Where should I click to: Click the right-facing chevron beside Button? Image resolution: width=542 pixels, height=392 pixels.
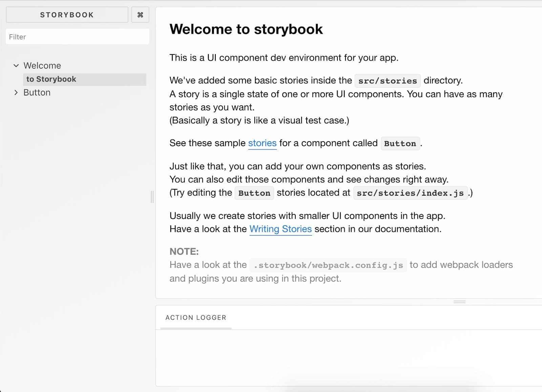[16, 92]
